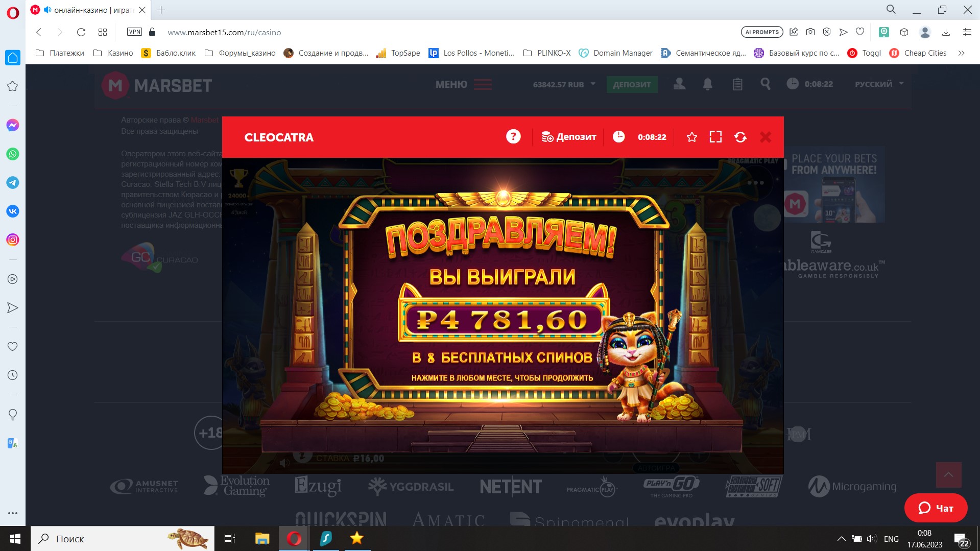The height and width of the screenshot is (551, 980).
Task: Add Cleocatra to favorites with star icon
Action: [x=691, y=137]
